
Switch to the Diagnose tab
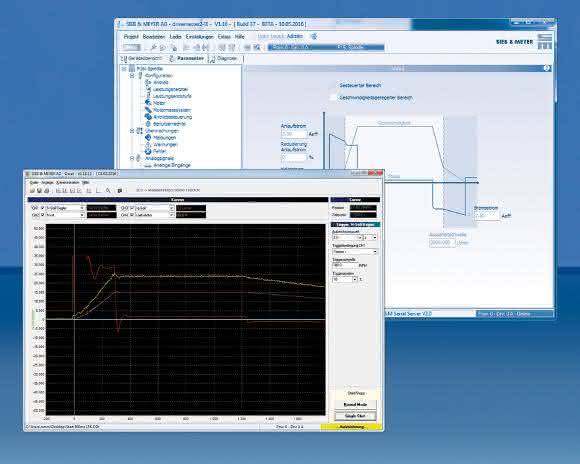(x=223, y=58)
